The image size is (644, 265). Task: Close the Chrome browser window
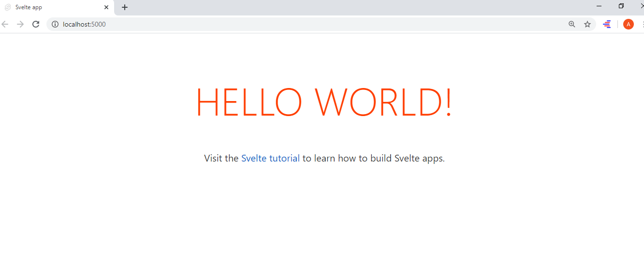click(641, 6)
